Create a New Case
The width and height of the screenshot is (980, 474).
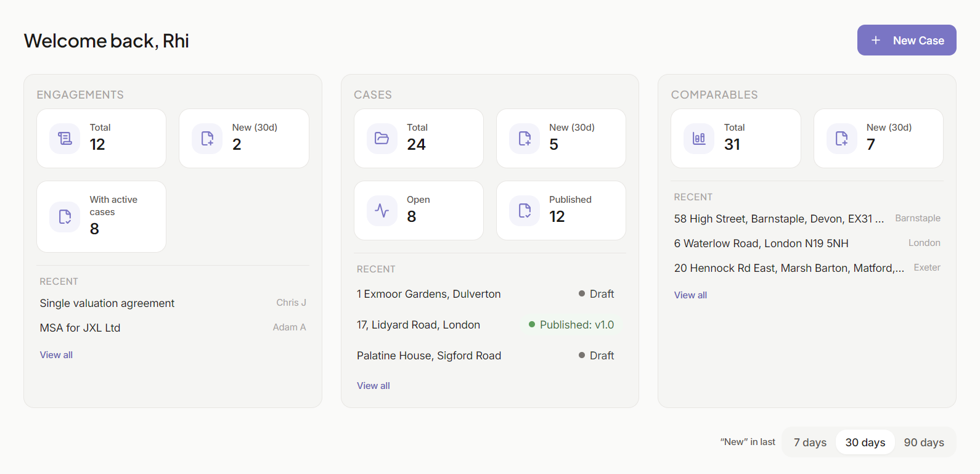(x=907, y=40)
